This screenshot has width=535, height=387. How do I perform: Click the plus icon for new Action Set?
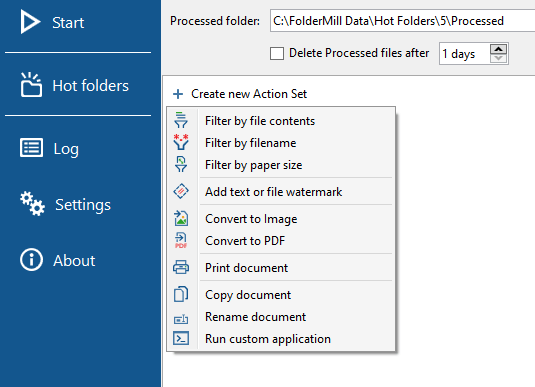point(178,94)
